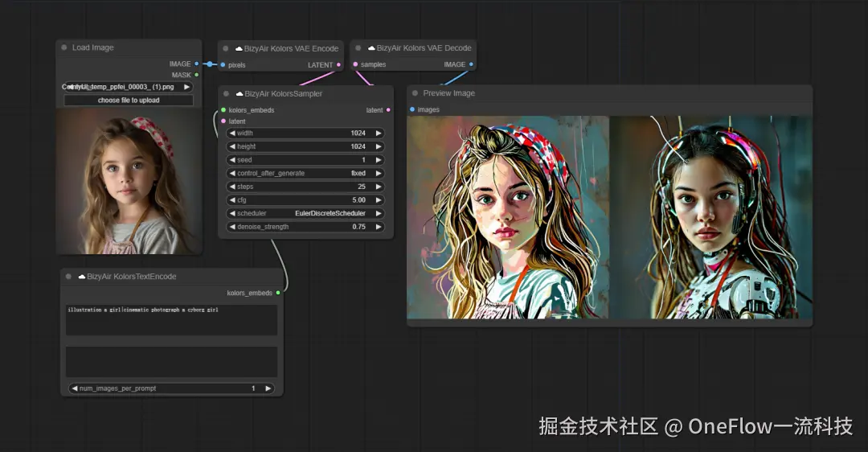Increase num_images_per_prompt with right arrow

[268, 388]
